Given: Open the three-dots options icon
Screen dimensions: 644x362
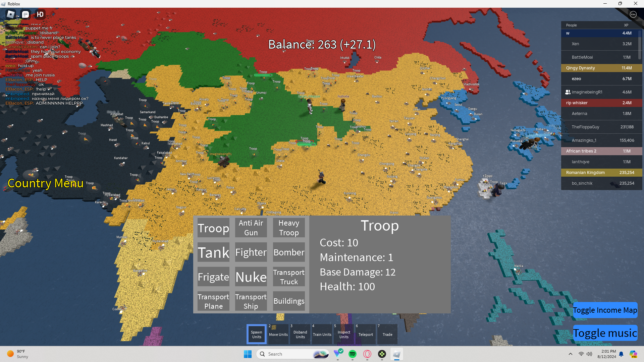Looking at the screenshot, I should pos(633,14).
